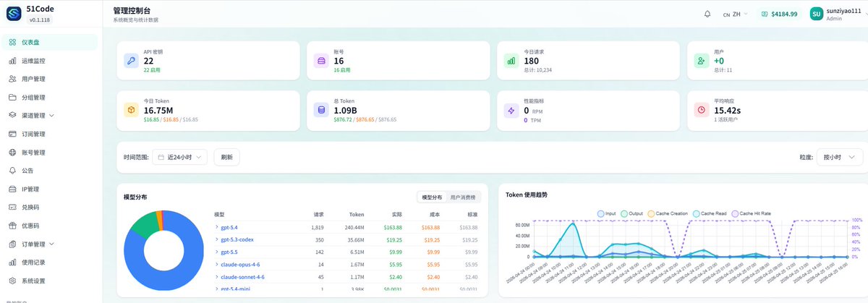Click the 用户 add-user icon

(701, 61)
